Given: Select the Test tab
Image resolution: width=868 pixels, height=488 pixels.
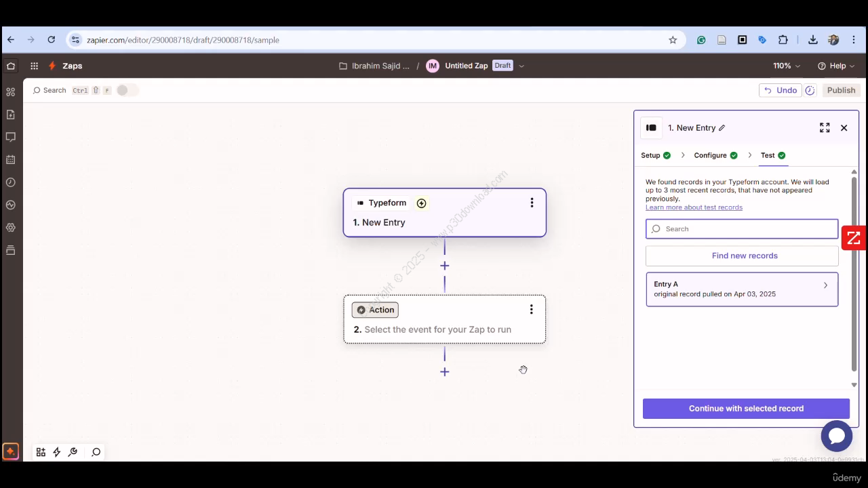Looking at the screenshot, I should [x=773, y=155].
